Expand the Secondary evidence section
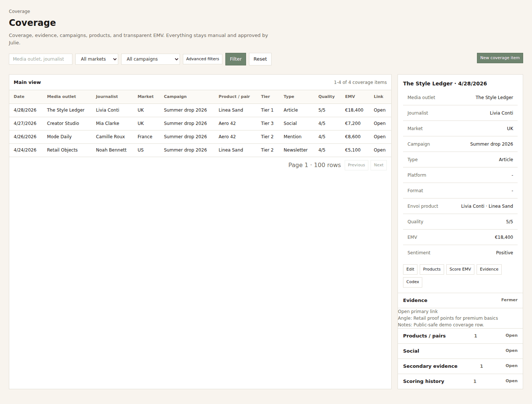 (x=460, y=366)
